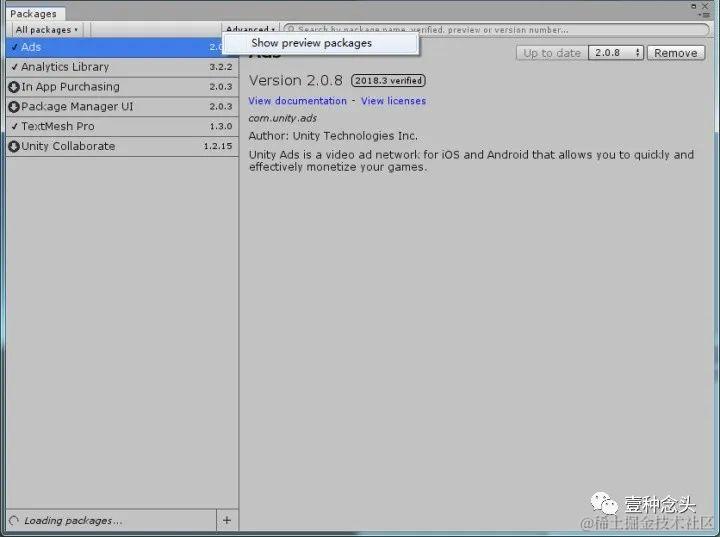
Task: Select the TextMesh Pro package row
Action: pos(122,126)
